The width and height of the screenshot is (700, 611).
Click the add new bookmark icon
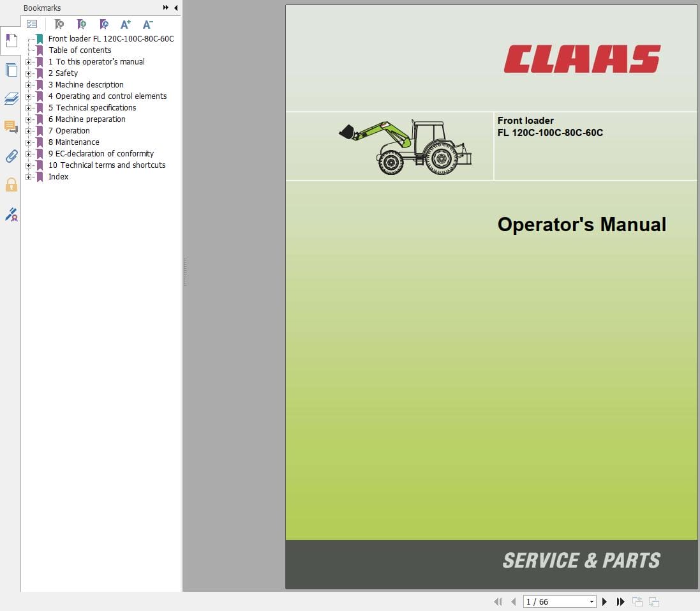click(81, 24)
